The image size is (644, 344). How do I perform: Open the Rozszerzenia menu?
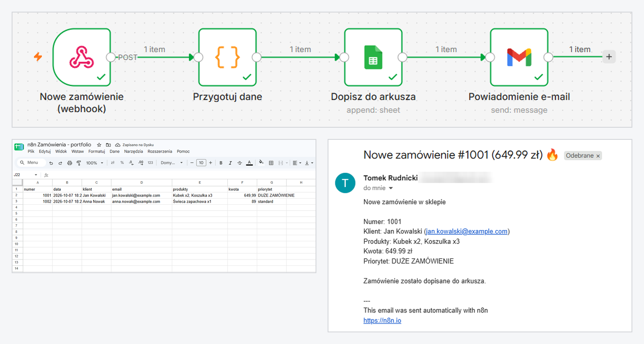coord(160,151)
